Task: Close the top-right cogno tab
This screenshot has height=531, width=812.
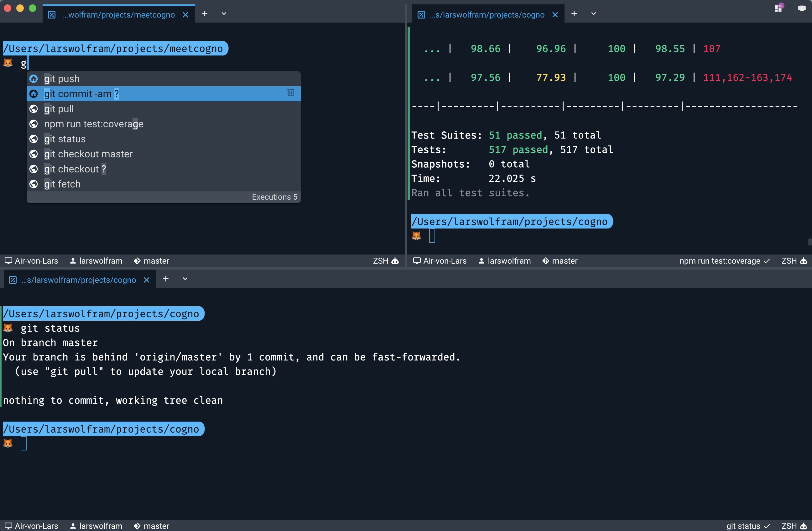Action: pyautogui.click(x=555, y=15)
